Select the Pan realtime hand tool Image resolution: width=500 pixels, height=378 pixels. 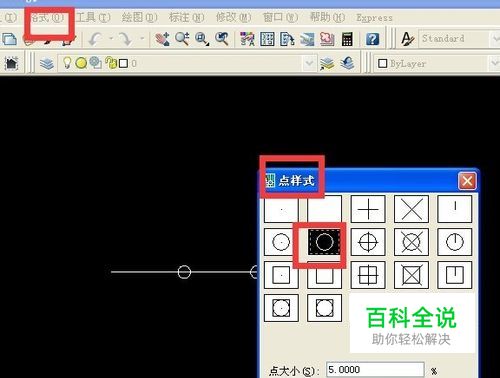tap(162, 39)
